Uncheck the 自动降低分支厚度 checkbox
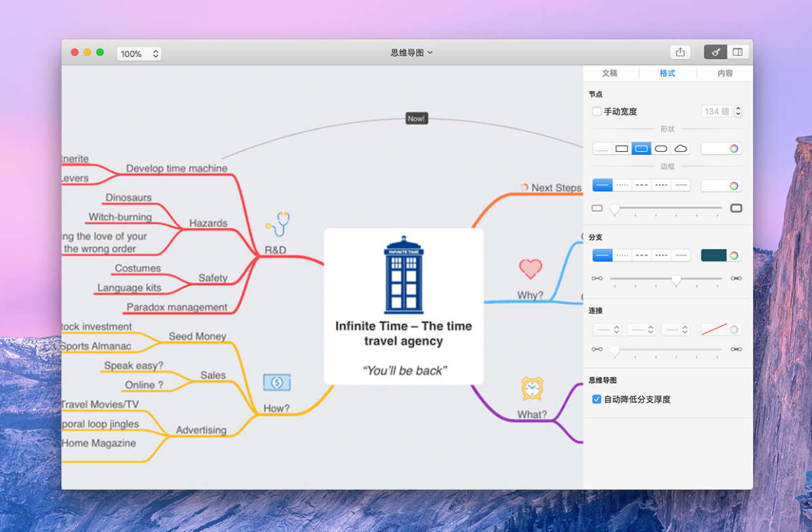Screen dimensions: 812x532 click(x=597, y=399)
